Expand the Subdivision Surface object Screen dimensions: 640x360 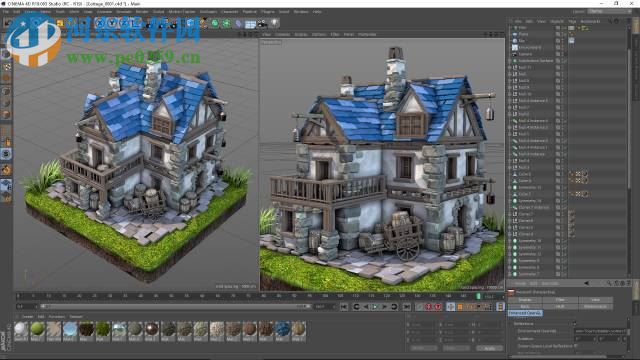(510, 61)
